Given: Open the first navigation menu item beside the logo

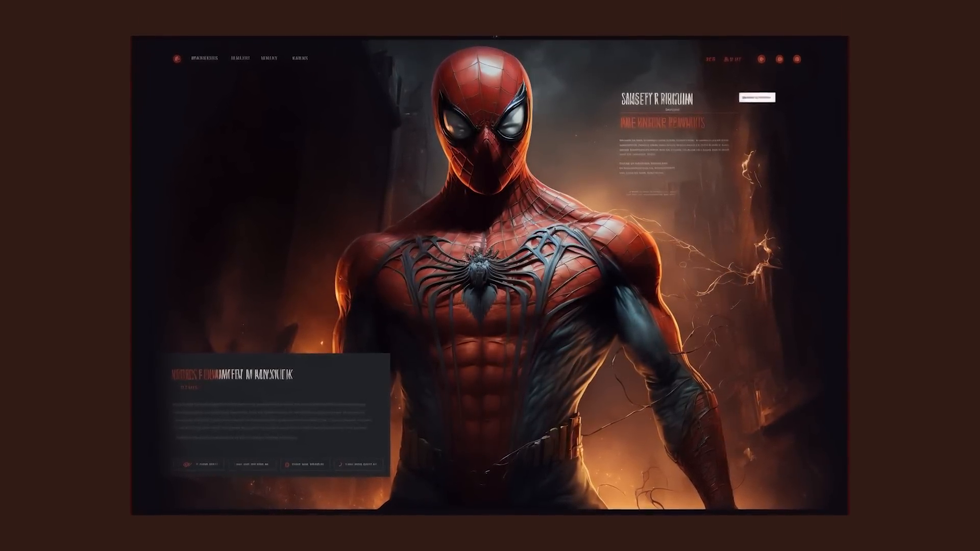Looking at the screenshot, I should [204, 58].
